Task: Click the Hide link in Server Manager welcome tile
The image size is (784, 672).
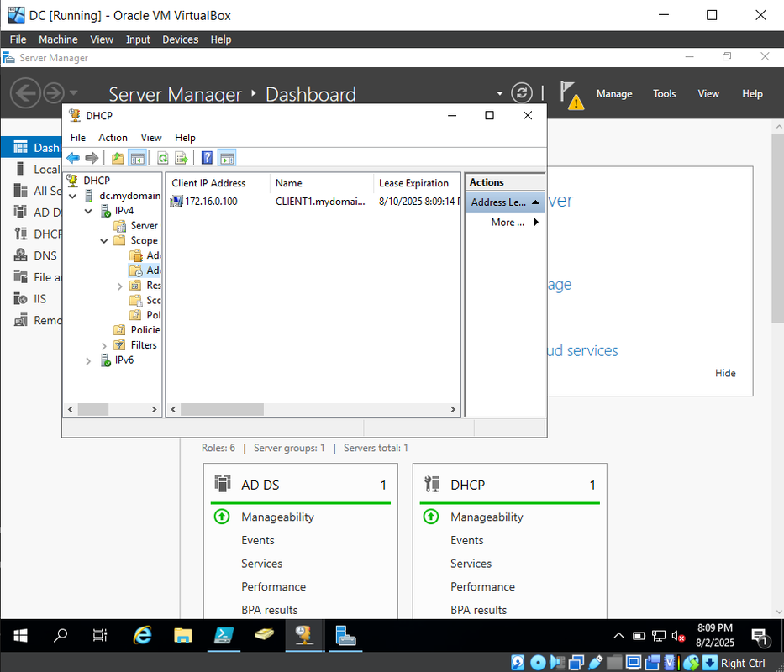Action: (x=725, y=373)
